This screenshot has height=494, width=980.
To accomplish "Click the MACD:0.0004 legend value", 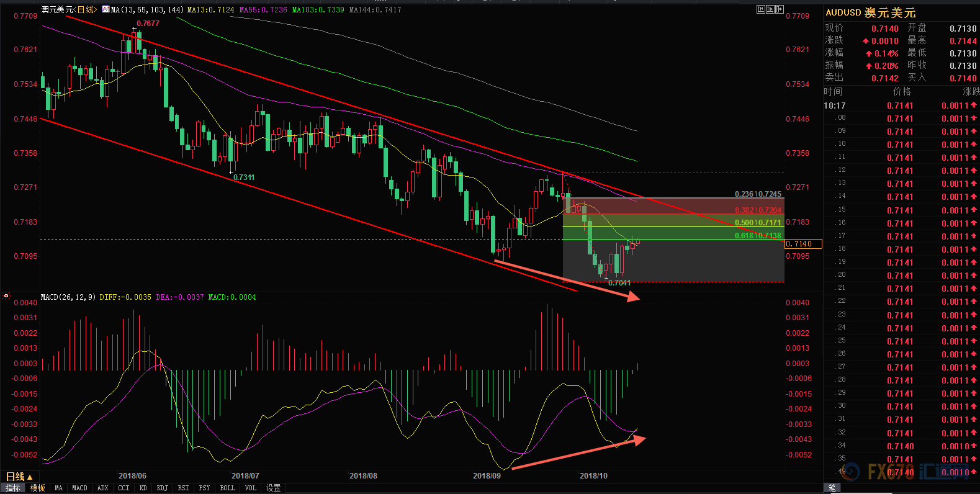I will (x=232, y=297).
